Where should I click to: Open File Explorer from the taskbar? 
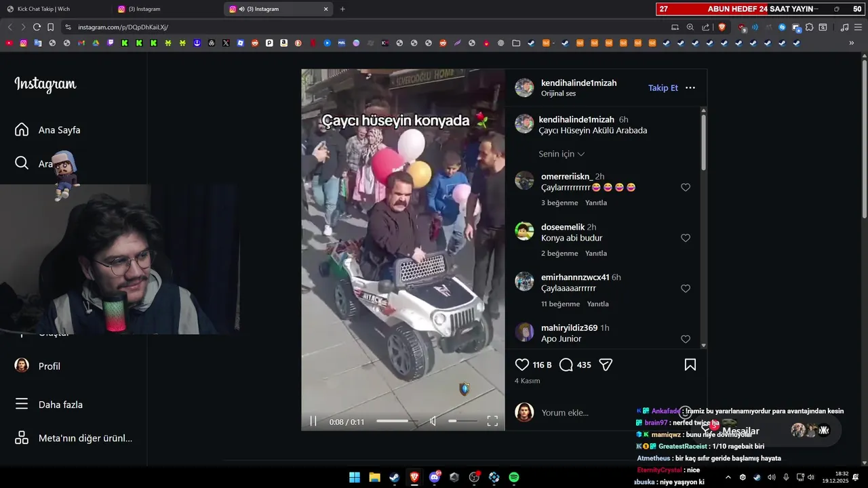click(x=374, y=477)
